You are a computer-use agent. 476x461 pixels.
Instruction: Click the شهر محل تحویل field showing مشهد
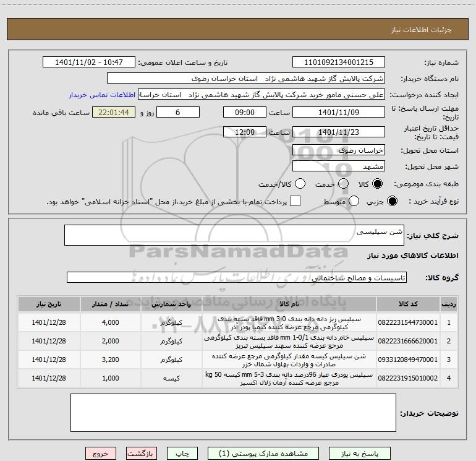point(338,166)
